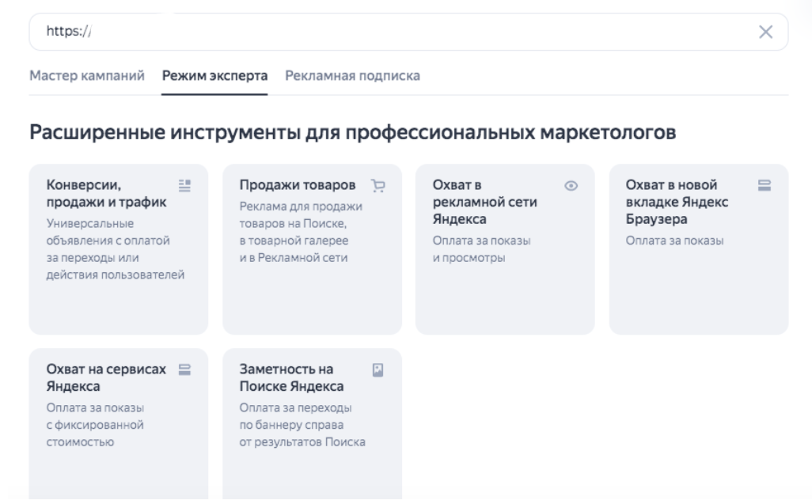Image resolution: width=812 pixels, height=504 pixels.
Task: Click the text 'Оплата за показы с фиксированной стоимостью'
Action: (x=95, y=425)
